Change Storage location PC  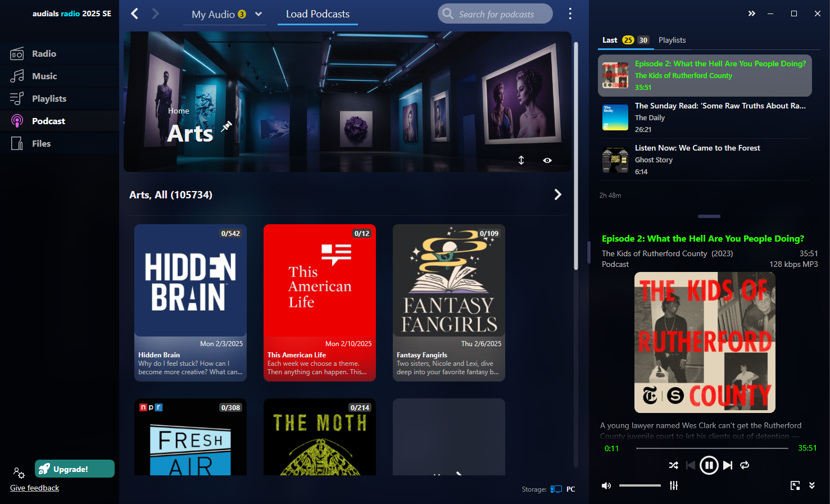tap(563, 489)
